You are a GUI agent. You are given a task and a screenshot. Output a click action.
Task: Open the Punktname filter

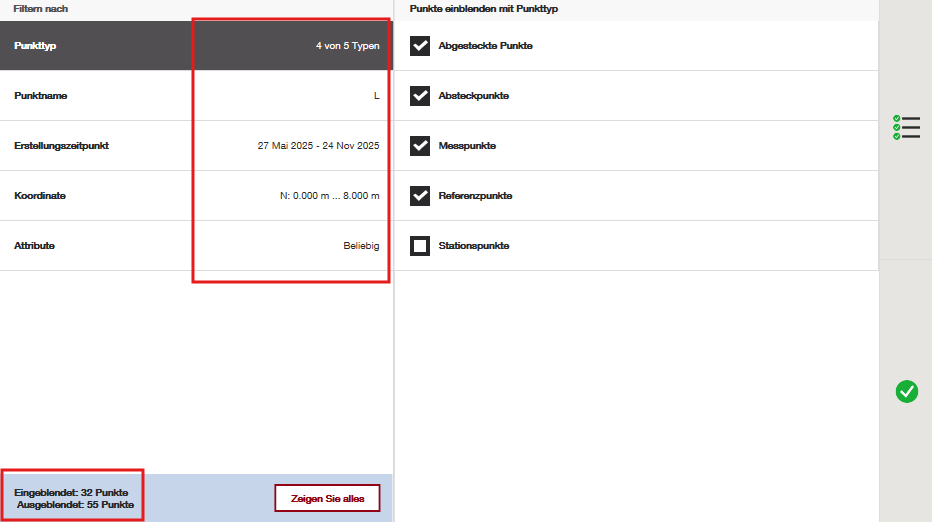point(41,96)
